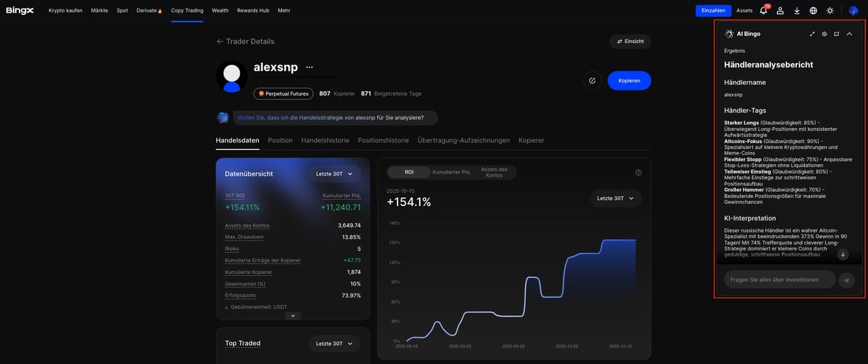Toggle light/dark theme sun icon
The height and width of the screenshot is (364, 868).
(830, 11)
